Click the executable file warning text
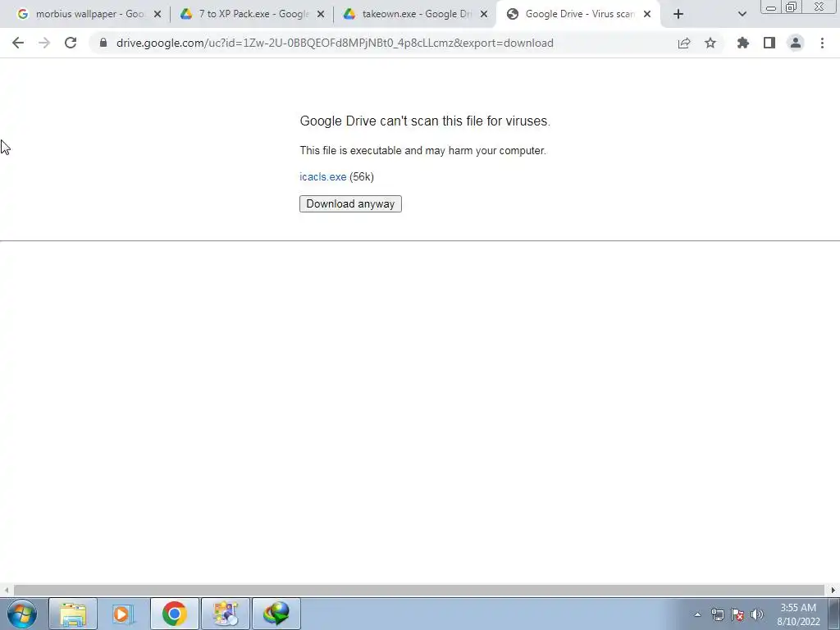This screenshot has height=630, width=840. 422,151
